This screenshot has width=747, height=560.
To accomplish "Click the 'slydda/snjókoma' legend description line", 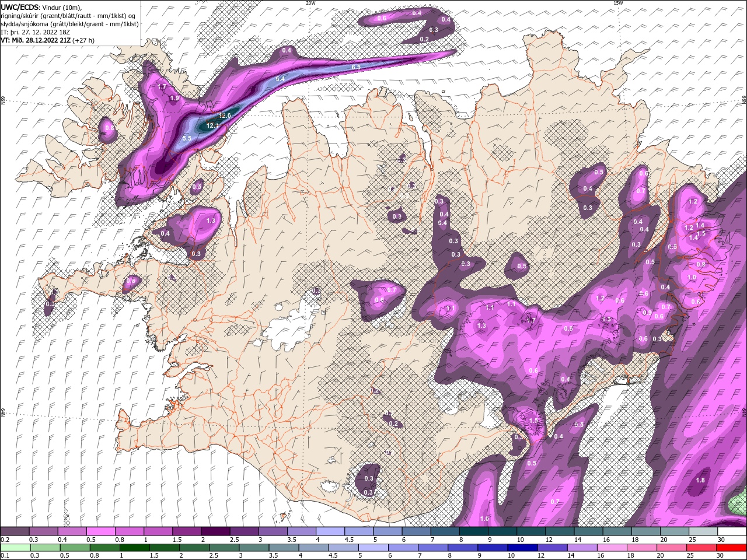I will pos(70,24).
